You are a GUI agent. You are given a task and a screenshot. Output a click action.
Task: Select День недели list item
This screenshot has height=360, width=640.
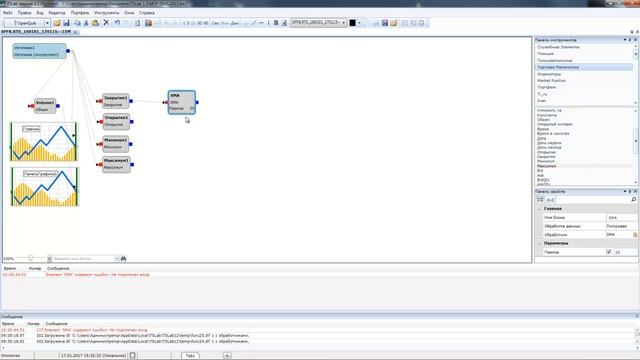549,143
